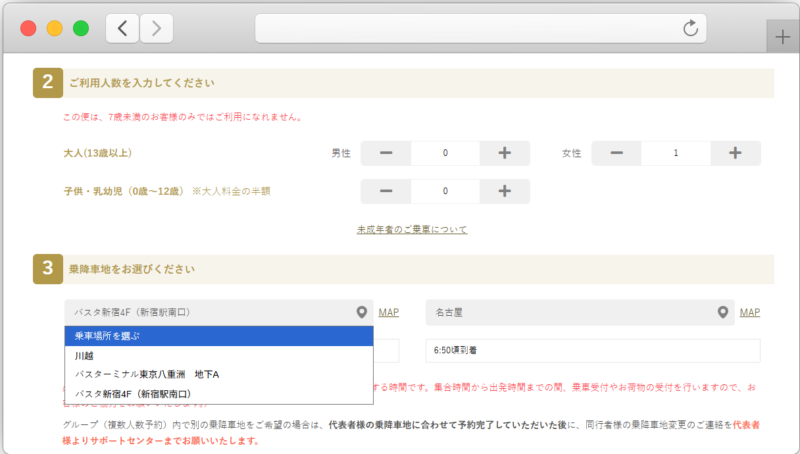This screenshot has height=454, width=800.
Task: Decrease the children and infants count
Action: tap(386, 191)
